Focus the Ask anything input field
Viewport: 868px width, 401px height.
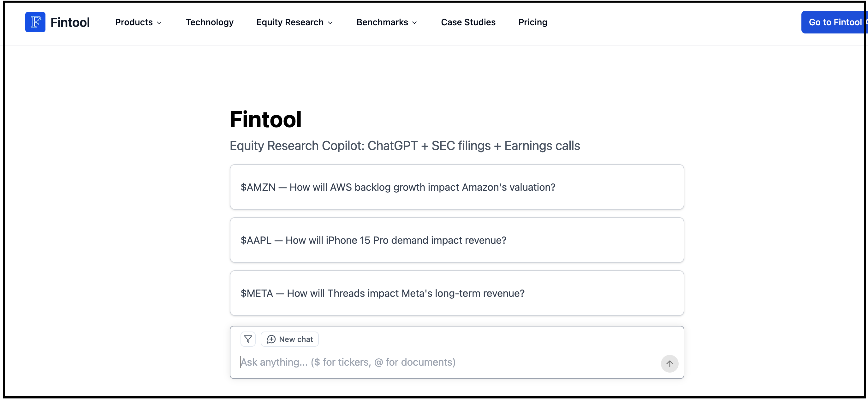[x=448, y=362]
